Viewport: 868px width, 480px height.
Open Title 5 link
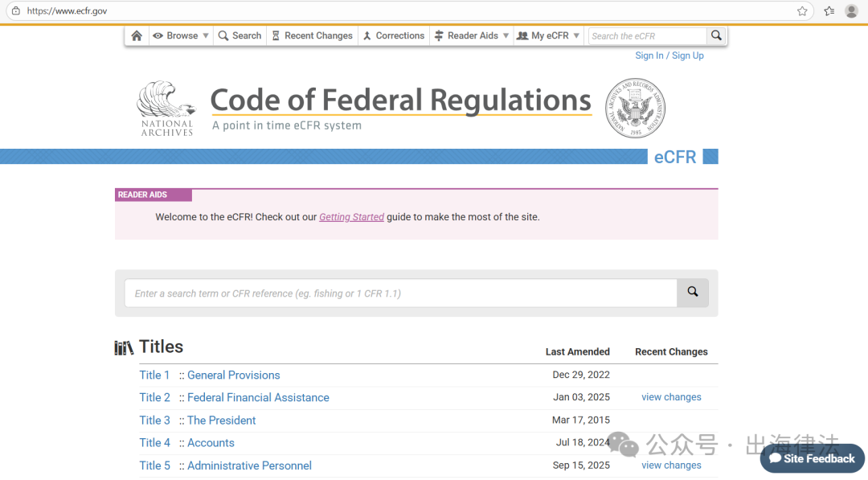(x=154, y=466)
